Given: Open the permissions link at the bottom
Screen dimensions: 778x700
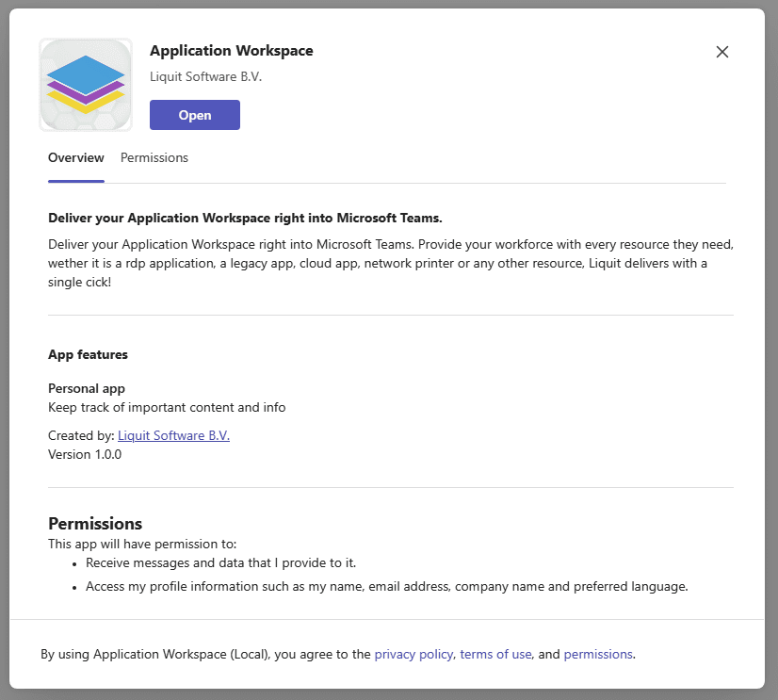Looking at the screenshot, I should [597, 654].
